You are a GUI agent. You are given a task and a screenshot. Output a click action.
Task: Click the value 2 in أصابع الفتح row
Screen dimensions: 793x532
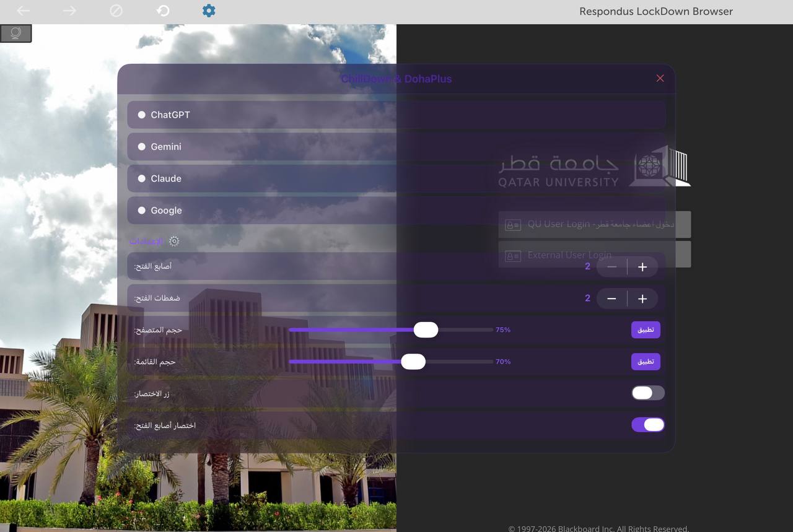(588, 266)
